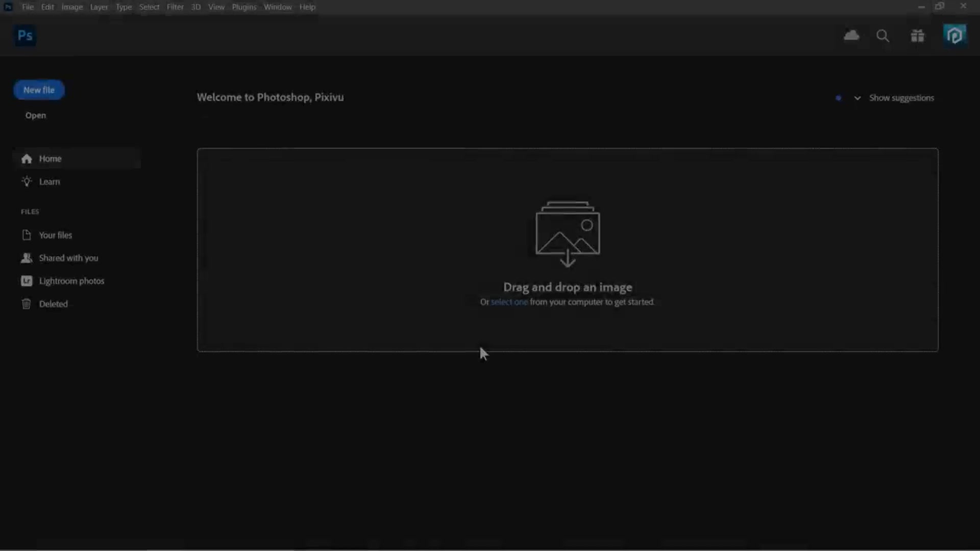The image size is (980, 551).
Task: Open the File menu
Action: [x=28, y=7]
